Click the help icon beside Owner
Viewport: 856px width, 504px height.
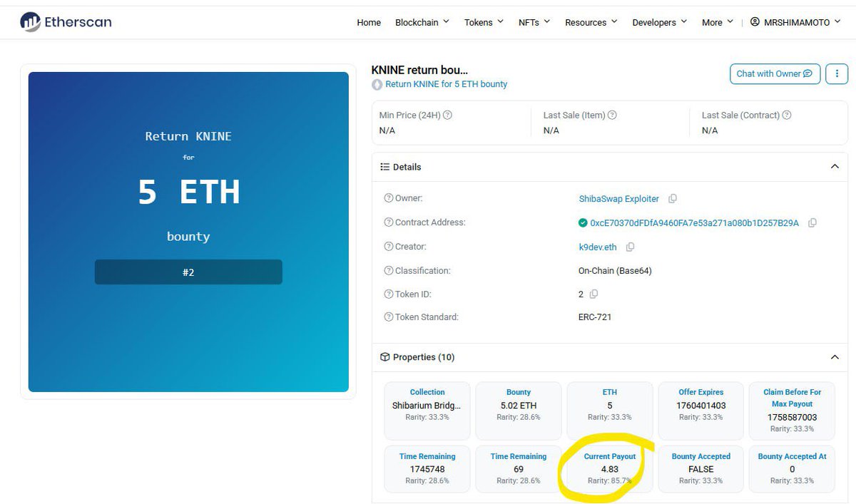[389, 198]
